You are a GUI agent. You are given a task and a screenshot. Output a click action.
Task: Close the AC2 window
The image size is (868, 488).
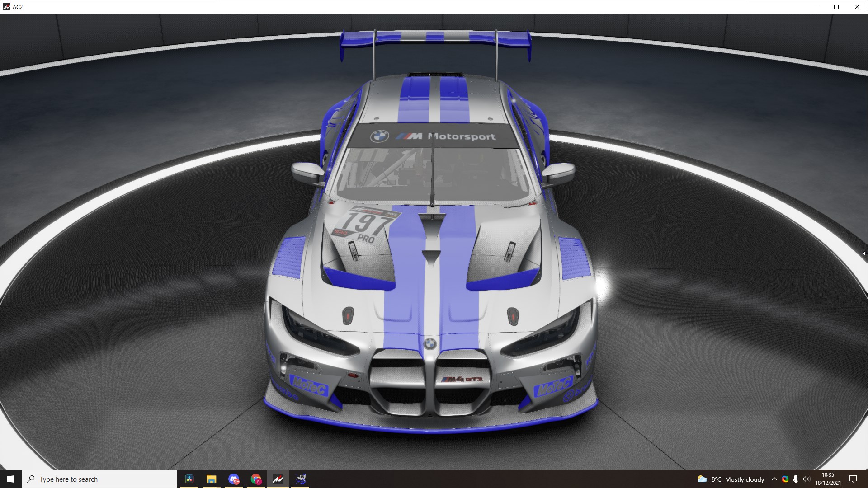click(857, 7)
